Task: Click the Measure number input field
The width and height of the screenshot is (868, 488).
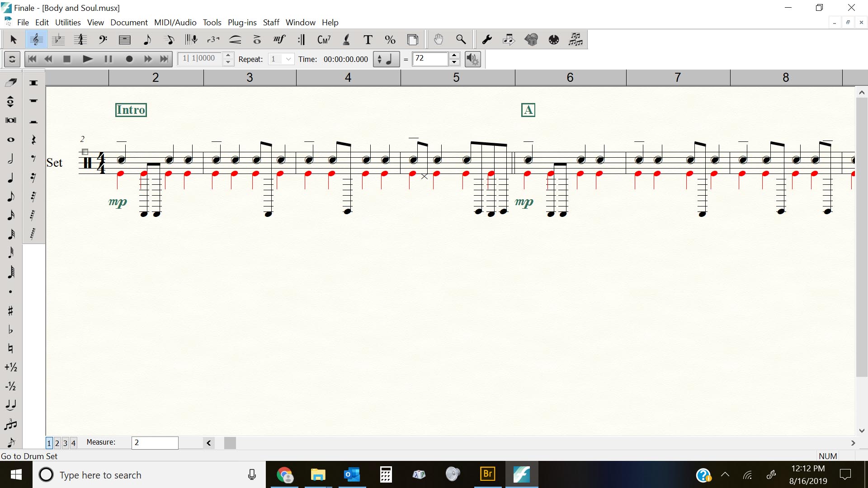Action: [155, 442]
